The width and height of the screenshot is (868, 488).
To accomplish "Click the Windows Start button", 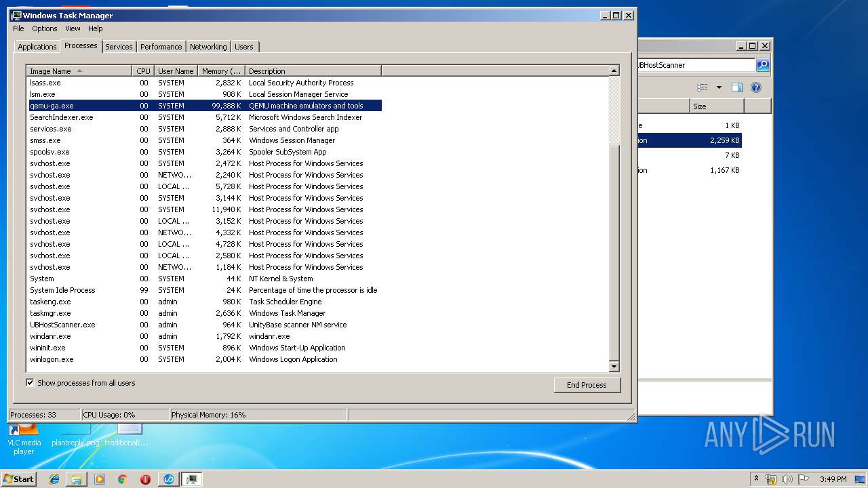I will (x=18, y=479).
